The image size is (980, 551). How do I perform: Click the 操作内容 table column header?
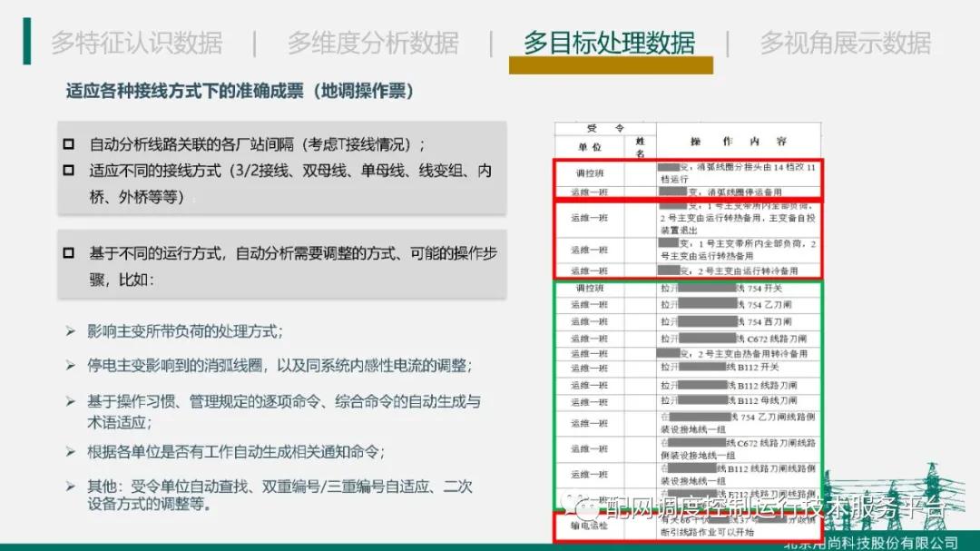click(738, 142)
